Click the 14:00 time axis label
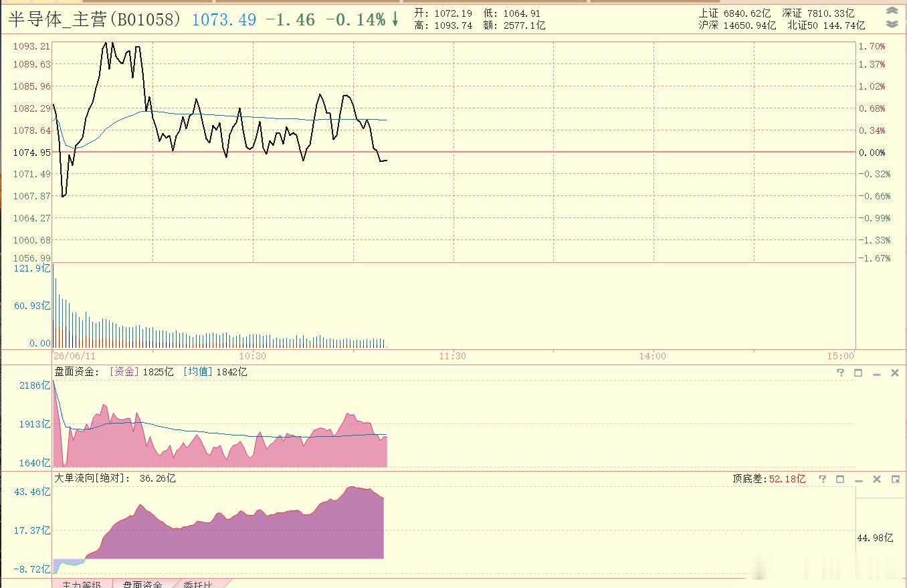The width and height of the screenshot is (907, 588). [652, 356]
